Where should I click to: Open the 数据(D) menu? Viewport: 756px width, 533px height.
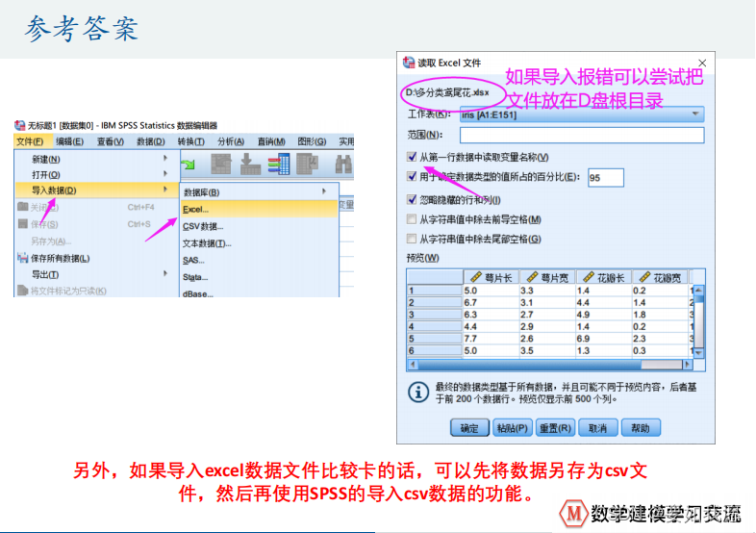tap(150, 141)
